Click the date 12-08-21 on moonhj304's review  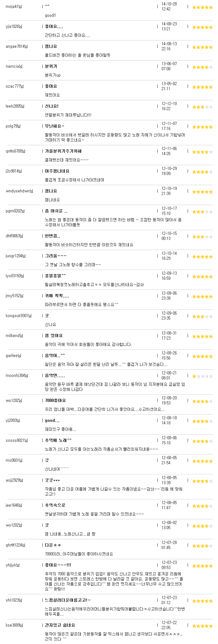pyautogui.click(x=169, y=373)
